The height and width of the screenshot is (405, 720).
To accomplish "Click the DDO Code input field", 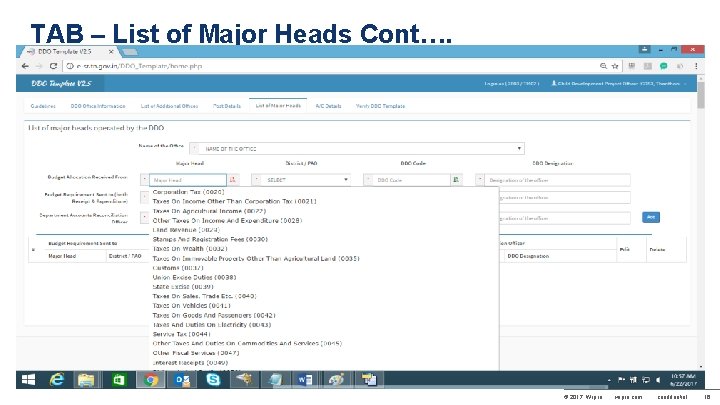I will 411,180.
